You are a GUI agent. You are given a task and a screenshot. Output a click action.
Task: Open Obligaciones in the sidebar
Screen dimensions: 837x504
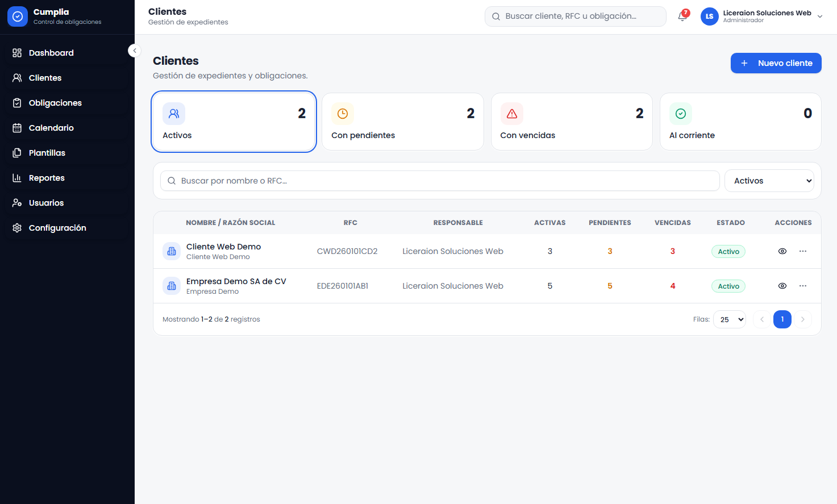tap(67, 103)
